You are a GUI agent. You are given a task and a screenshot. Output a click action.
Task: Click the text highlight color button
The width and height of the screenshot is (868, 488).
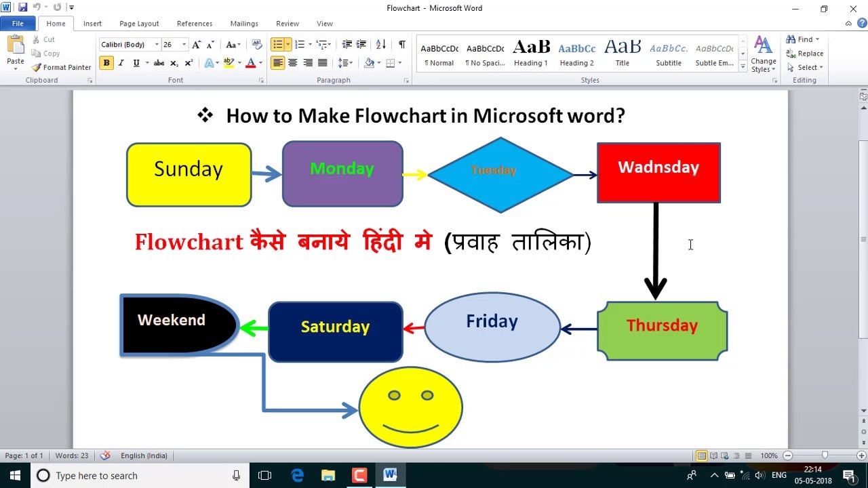click(x=229, y=63)
